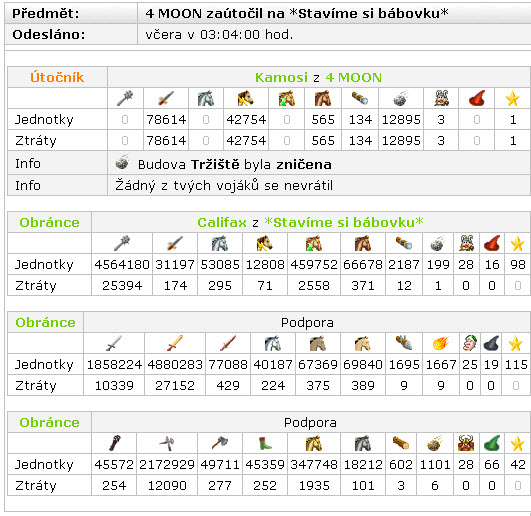531x516 pixels.
Task: Click the double axe unit icon
Action: point(167,443)
